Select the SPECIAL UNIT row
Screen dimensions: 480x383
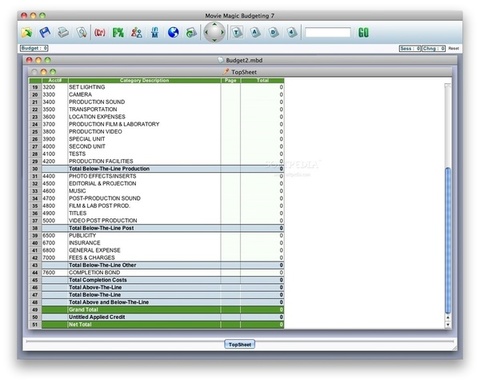(x=156, y=139)
